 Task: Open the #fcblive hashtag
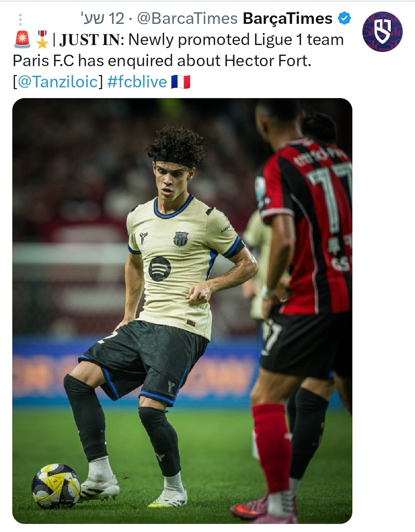(137, 82)
